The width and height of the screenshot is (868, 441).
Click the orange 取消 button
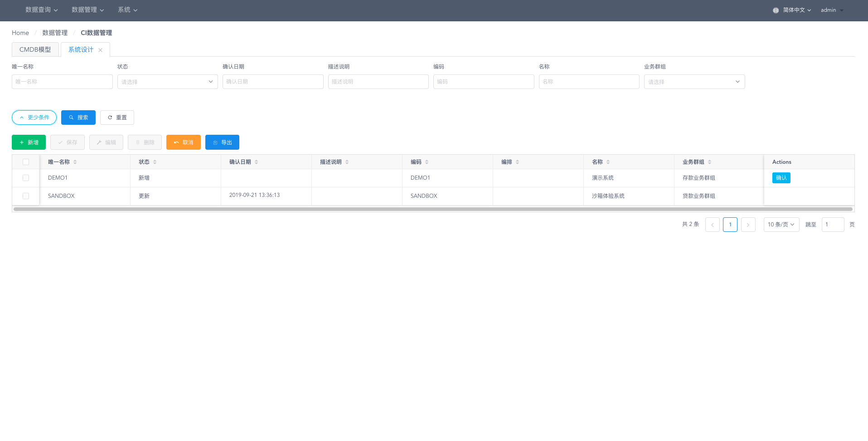(184, 142)
